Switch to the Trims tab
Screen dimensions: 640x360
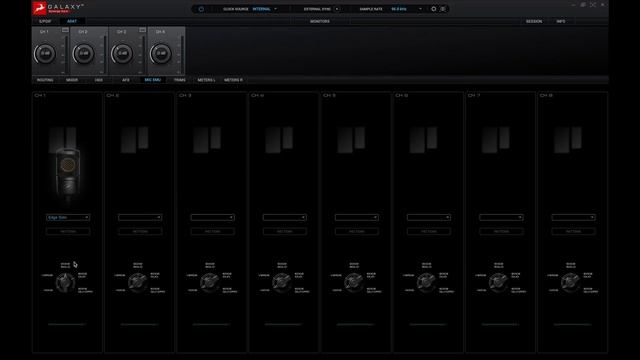(x=180, y=80)
